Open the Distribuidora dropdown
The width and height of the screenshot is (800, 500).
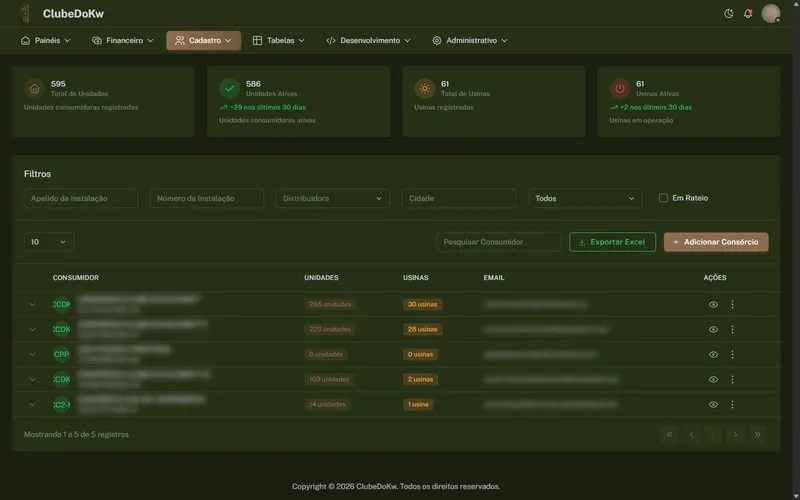pos(333,198)
